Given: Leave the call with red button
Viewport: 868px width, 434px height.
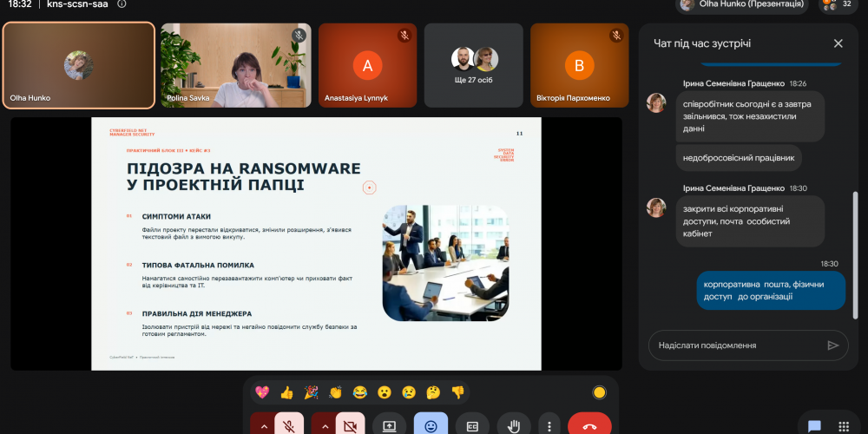Looking at the screenshot, I should pyautogui.click(x=589, y=425).
